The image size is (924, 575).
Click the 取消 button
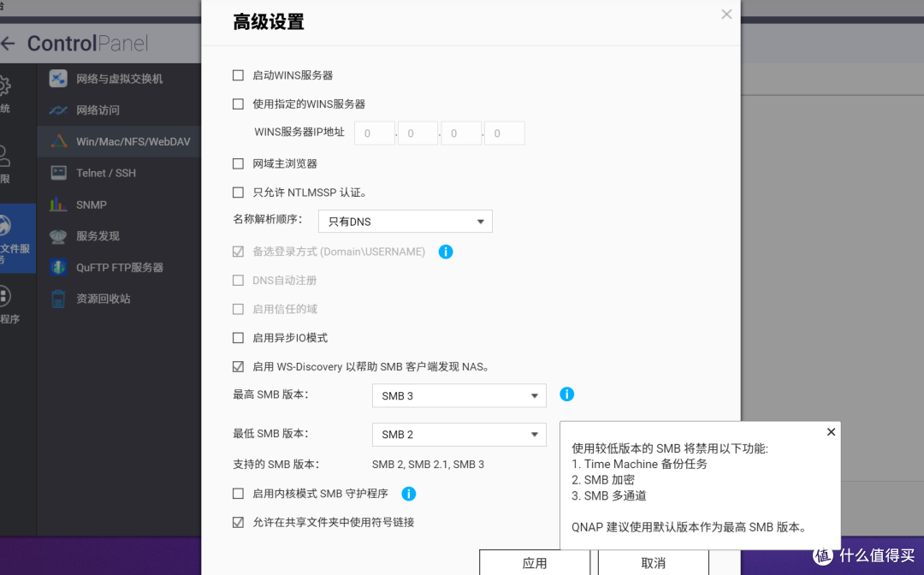[653, 563]
